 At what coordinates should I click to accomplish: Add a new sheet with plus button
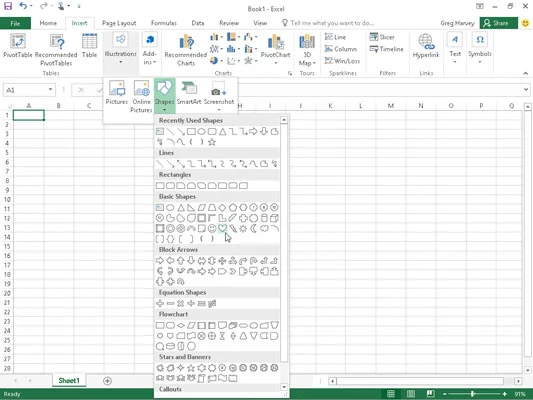point(107,381)
